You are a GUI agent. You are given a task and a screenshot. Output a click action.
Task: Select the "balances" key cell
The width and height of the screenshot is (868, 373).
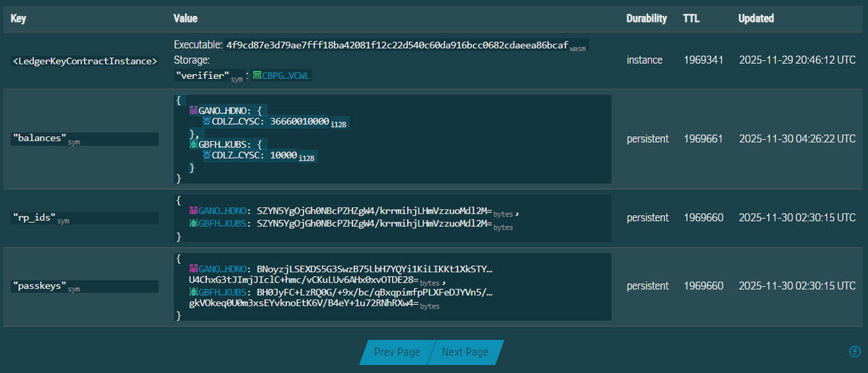(x=85, y=138)
